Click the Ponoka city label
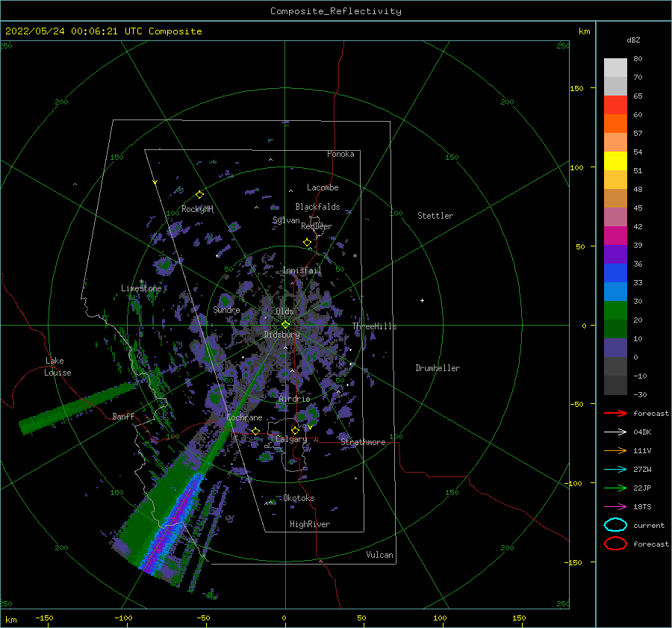The width and height of the screenshot is (672, 628). (x=340, y=154)
